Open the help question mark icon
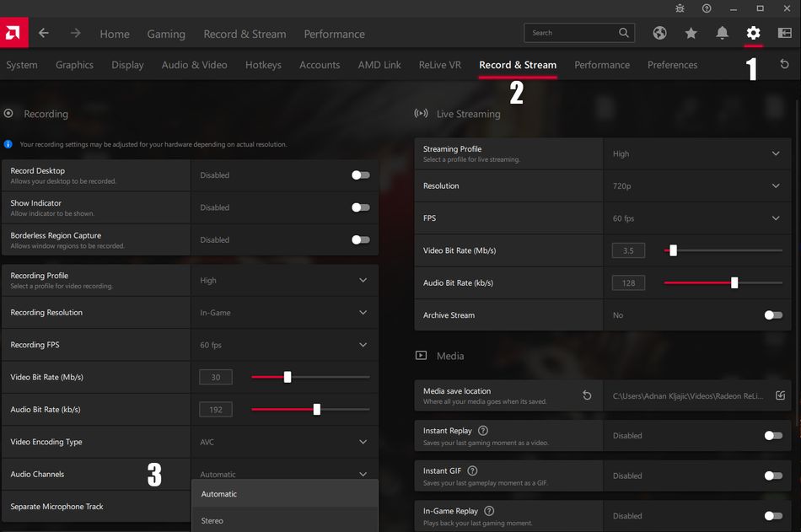This screenshot has width=801, height=532. pyautogui.click(x=707, y=8)
